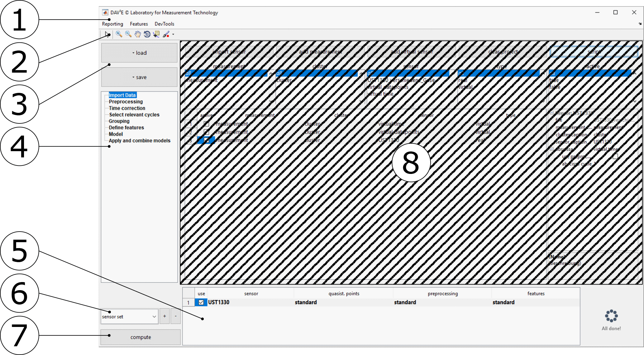Screen dimensions: 644x355
Task: Enable the Rotate 3D tool
Action: (x=147, y=34)
